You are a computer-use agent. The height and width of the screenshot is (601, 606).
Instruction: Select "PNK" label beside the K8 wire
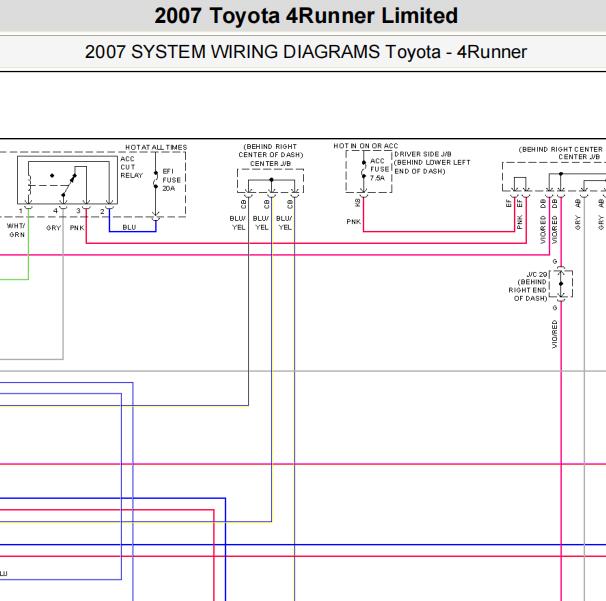354,221
